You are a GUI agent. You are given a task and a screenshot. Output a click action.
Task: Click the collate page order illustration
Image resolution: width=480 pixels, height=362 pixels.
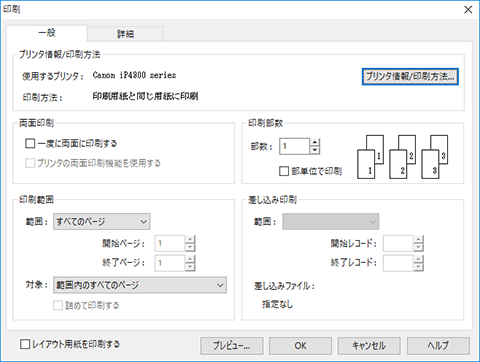coord(403,157)
